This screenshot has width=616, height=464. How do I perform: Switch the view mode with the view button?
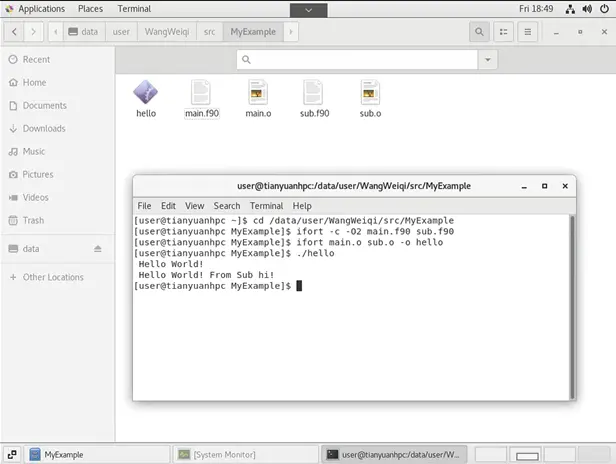tap(503, 32)
